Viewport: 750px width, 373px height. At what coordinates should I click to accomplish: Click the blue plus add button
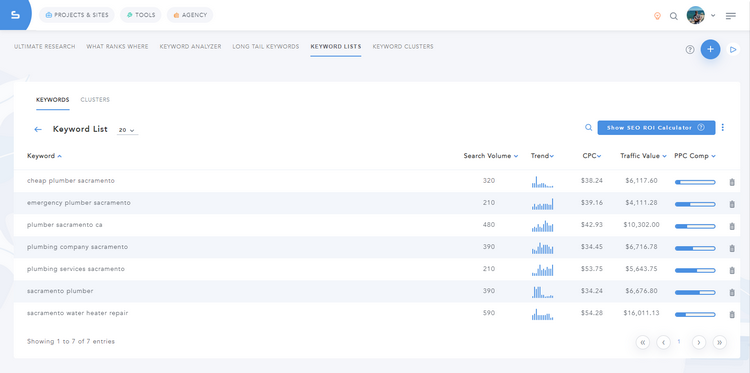coord(710,49)
